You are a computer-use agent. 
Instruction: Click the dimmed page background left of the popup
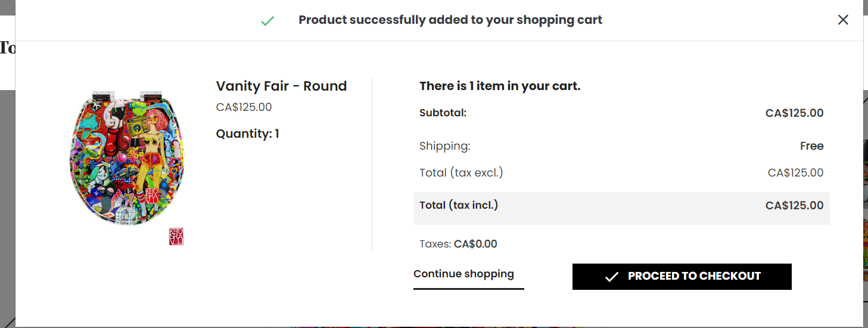7,209
